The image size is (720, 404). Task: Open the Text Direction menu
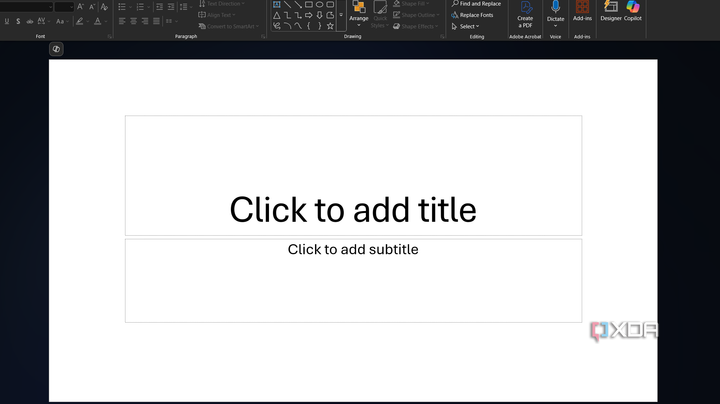point(222,4)
